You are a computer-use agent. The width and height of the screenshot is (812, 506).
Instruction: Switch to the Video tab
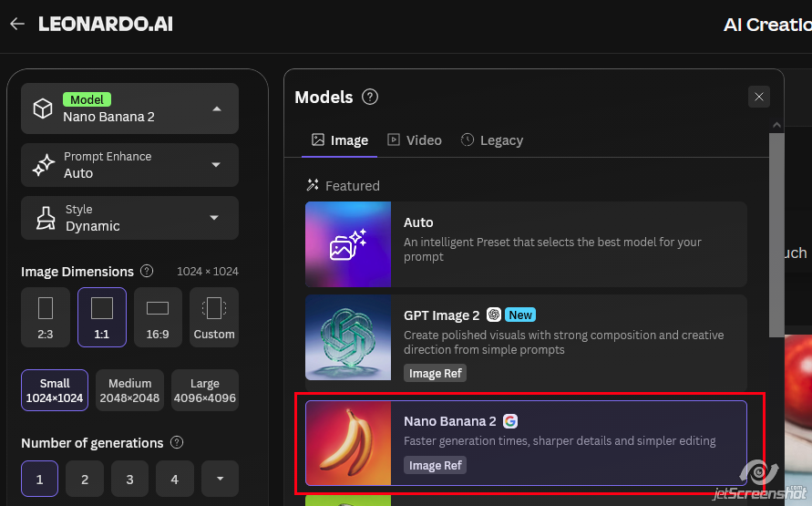click(x=415, y=140)
